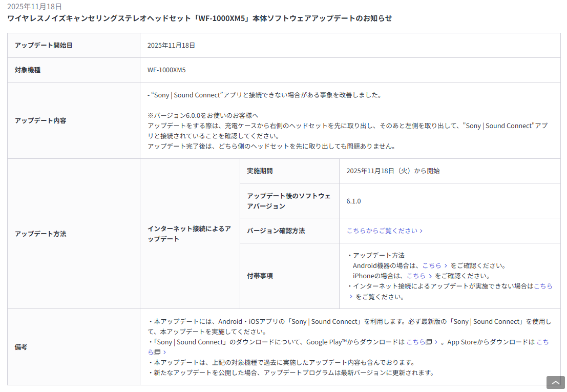The height and width of the screenshot is (392, 567).
Task: Click the chevron after iPhone こちら link
Action: 430,276
